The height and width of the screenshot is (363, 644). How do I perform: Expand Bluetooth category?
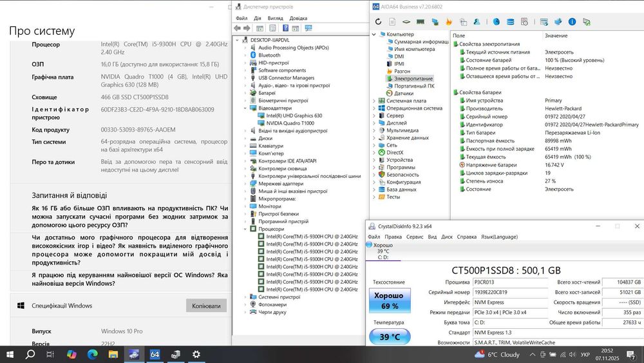[x=245, y=55]
